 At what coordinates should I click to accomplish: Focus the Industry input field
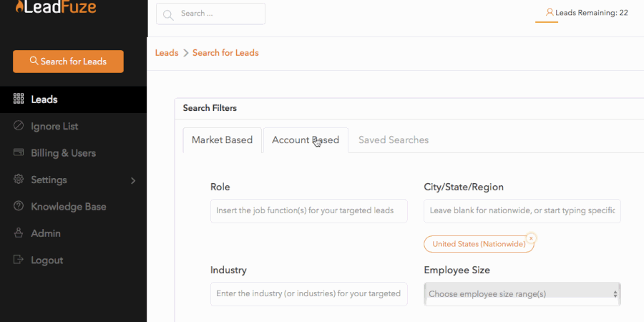tap(309, 294)
